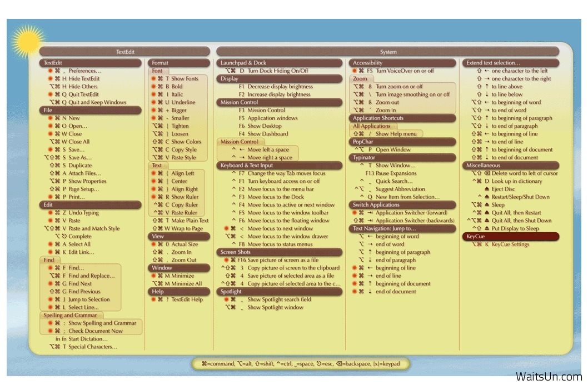Image resolution: width=588 pixels, height=385 pixels.
Task: Click the WaitsUn.com watermark link
Action: tap(548, 377)
